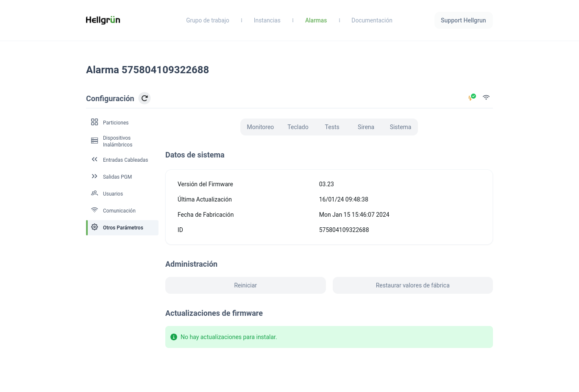Viewport: 579px width, 392px height.
Task: Go to Instancias in the top navigation
Action: click(267, 20)
